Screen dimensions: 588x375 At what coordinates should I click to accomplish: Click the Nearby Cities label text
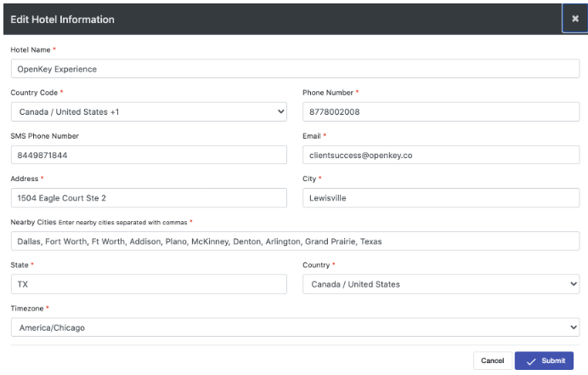33,222
